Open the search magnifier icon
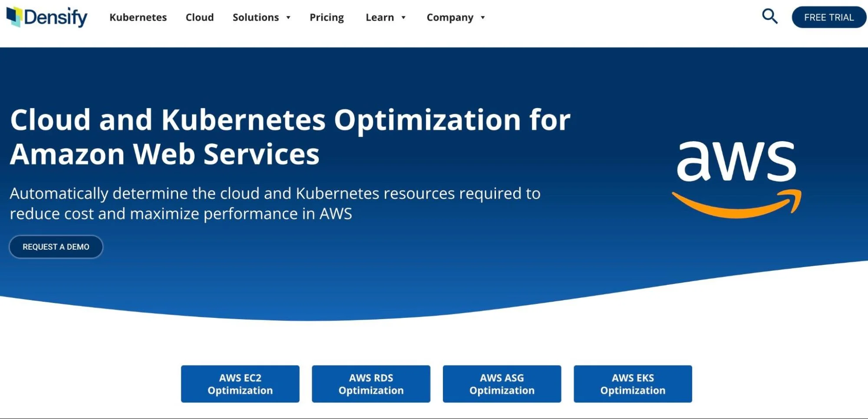868x419 pixels. pyautogui.click(x=769, y=16)
